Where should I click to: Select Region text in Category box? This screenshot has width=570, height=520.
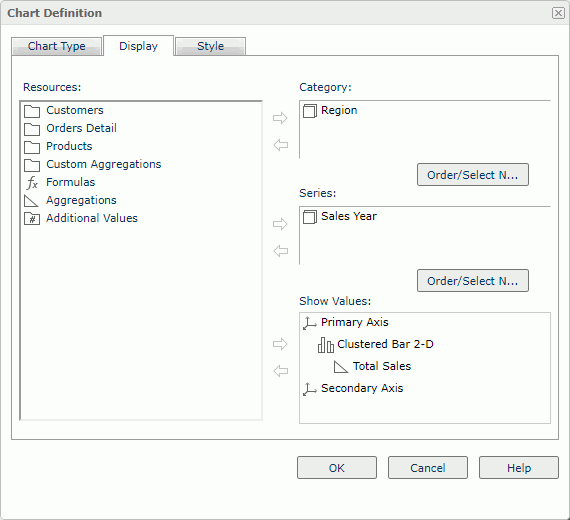tap(339, 111)
